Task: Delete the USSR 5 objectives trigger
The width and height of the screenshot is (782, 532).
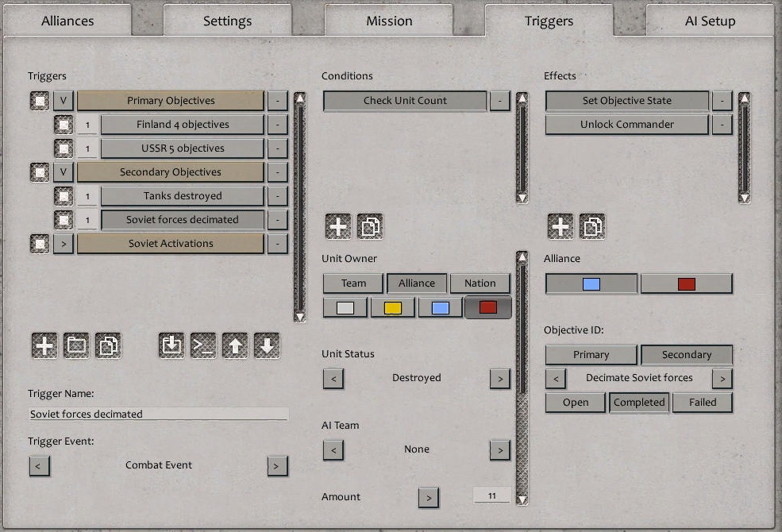Action: [x=278, y=148]
